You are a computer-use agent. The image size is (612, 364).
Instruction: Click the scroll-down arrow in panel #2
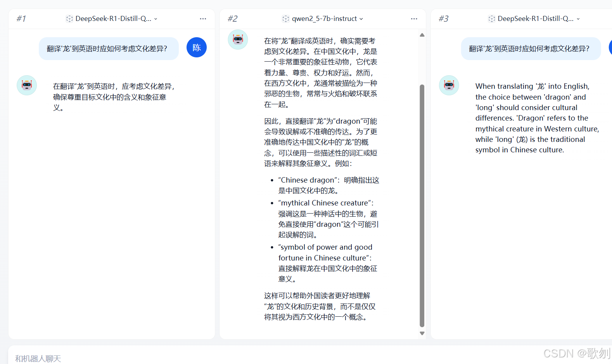click(x=422, y=333)
